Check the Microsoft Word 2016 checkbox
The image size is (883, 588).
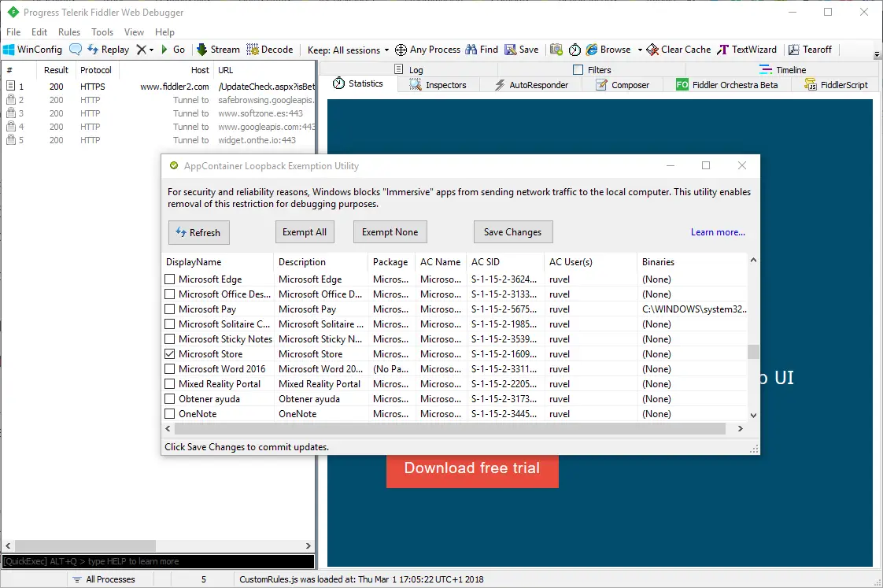click(x=169, y=368)
